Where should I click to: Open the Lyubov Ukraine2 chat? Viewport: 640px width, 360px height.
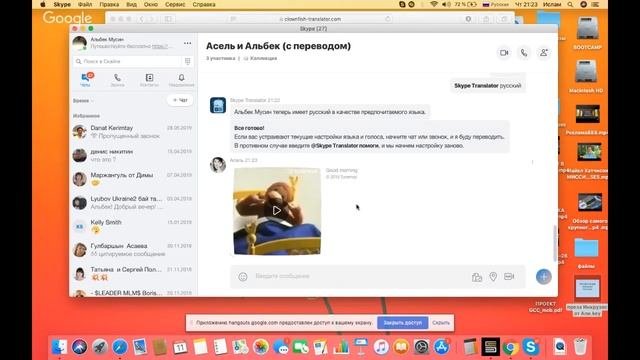click(133, 203)
